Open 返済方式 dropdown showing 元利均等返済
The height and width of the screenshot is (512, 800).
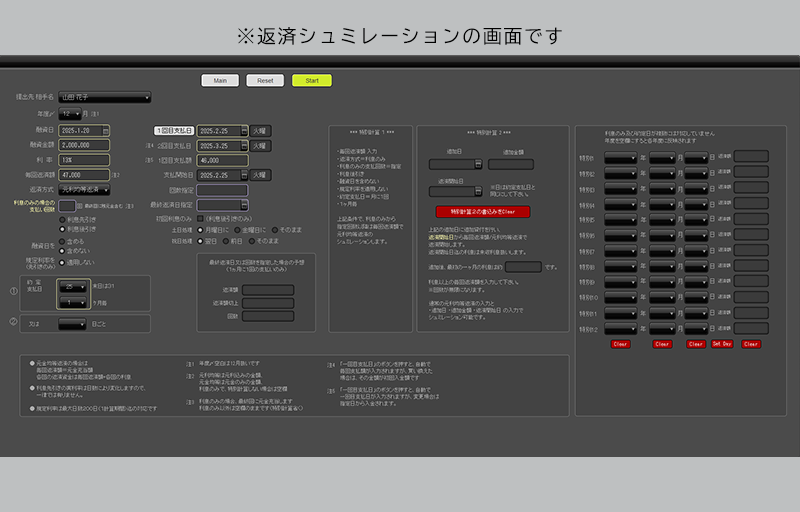[84, 190]
